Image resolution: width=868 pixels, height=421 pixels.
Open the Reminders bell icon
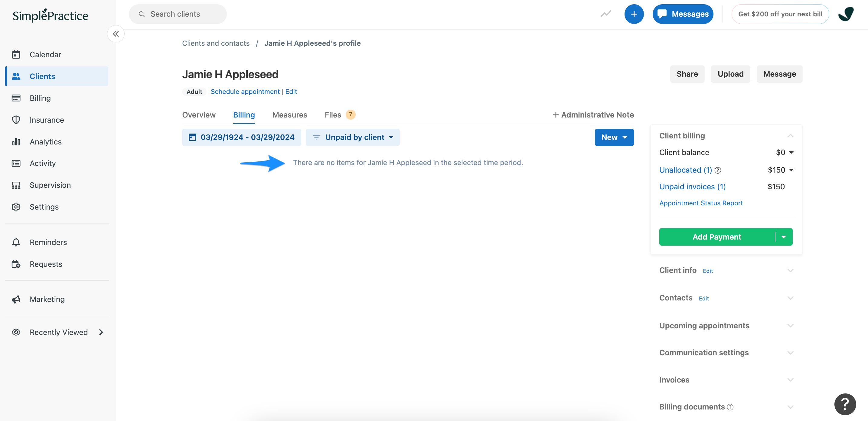16,242
